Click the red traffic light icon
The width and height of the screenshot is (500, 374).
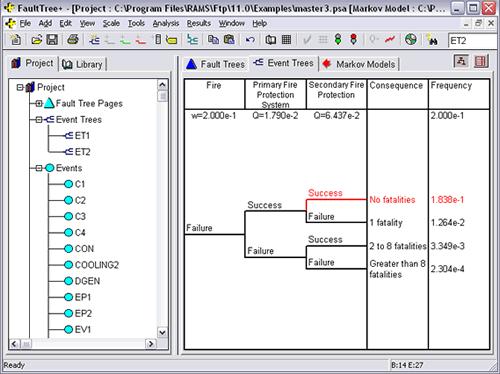point(353,40)
